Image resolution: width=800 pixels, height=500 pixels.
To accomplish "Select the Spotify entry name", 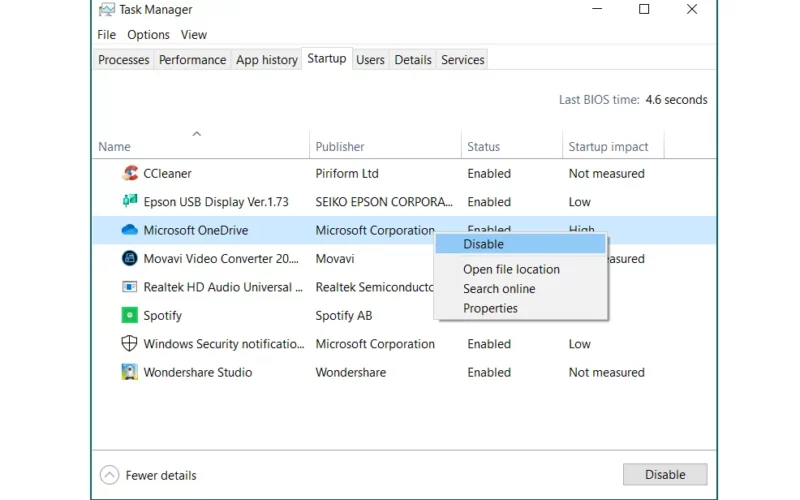I will (x=162, y=316).
